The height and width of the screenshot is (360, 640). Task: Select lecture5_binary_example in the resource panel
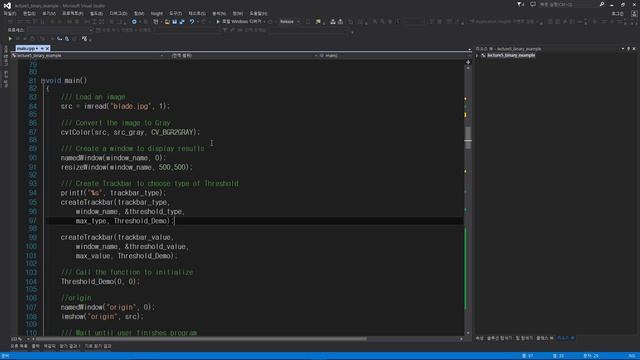tap(511, 56)
